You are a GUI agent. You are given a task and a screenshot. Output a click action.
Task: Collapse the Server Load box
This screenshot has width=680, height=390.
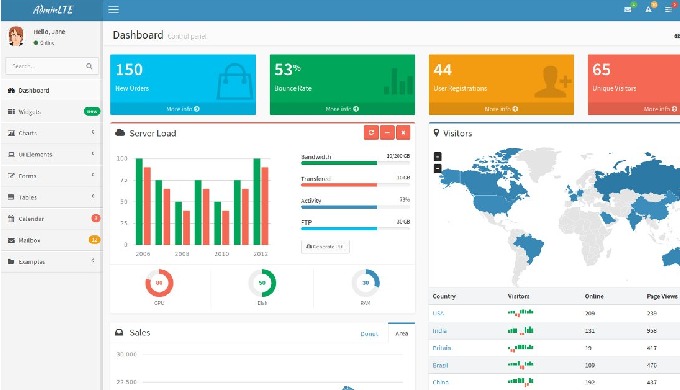tap(387, 133)
